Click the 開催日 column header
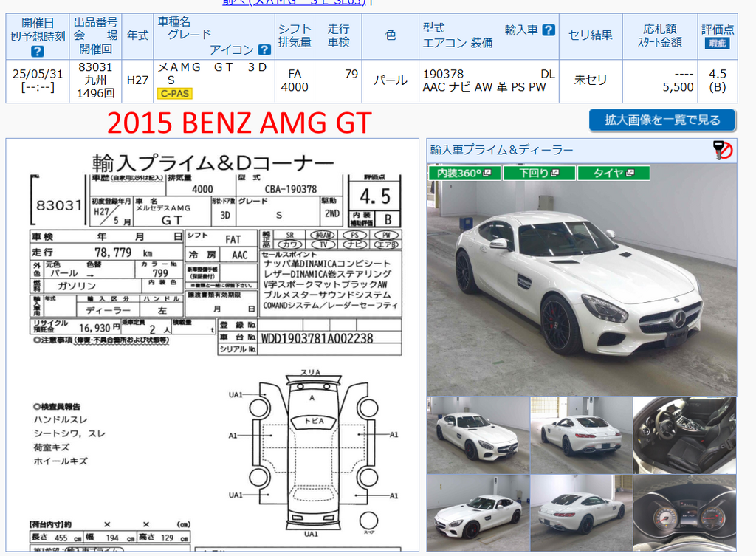 pyautogui.click(x=37, y=35)
